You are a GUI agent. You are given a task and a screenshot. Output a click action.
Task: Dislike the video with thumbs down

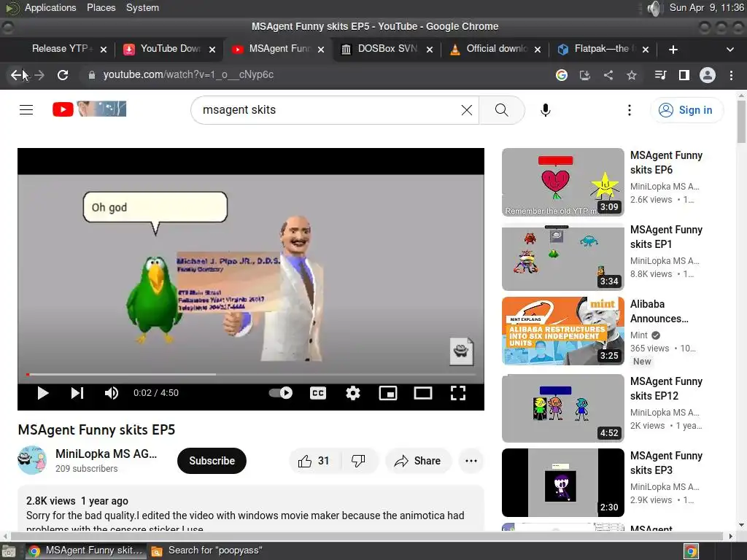pyautogui.click(x=359, y=461)
